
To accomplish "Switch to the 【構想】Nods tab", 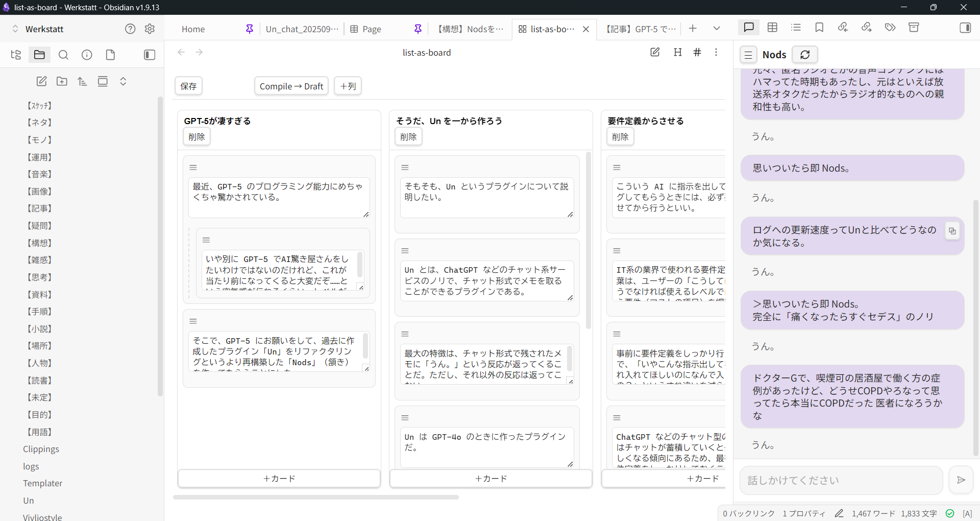I will (470, 29).
